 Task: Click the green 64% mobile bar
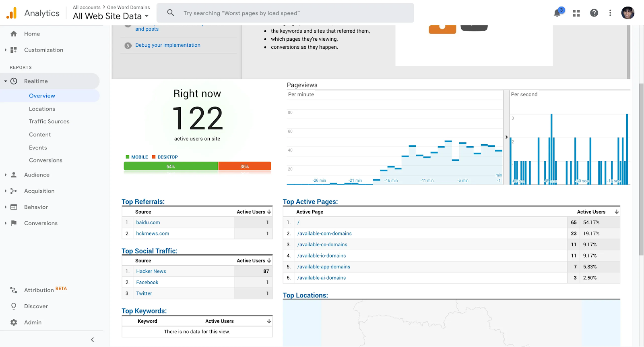[171, 166]
